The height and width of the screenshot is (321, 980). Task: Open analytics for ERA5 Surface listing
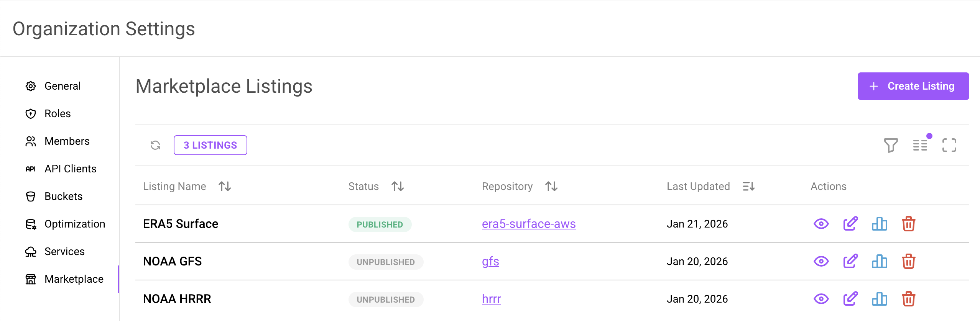[x=880, y=223]
